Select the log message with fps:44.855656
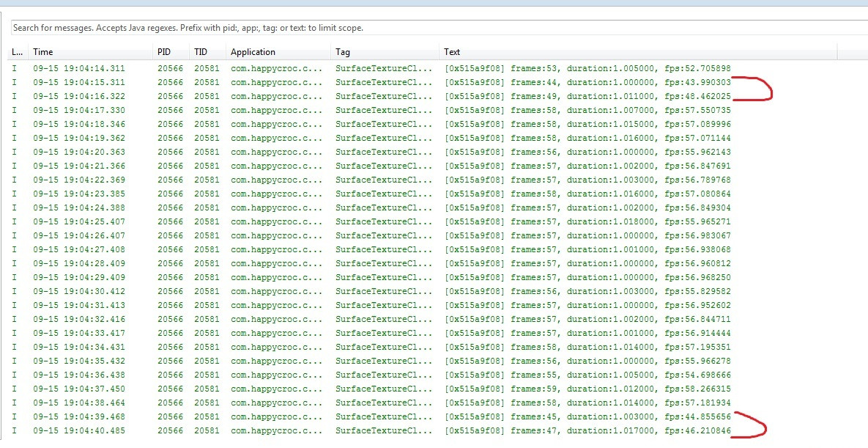The width and height of the screenshot is (868, 448). [587, 416]
